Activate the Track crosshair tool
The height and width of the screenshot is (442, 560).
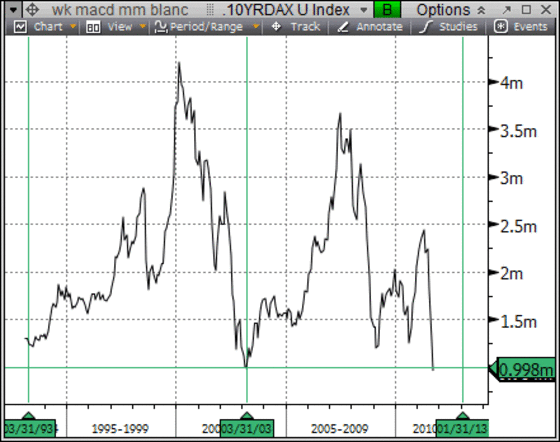tap(276, 26)
